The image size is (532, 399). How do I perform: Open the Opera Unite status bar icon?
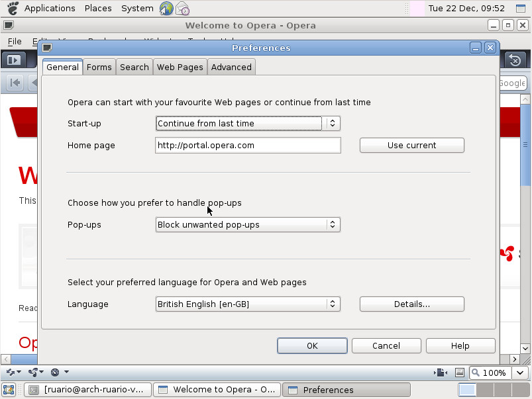[35, 373]
